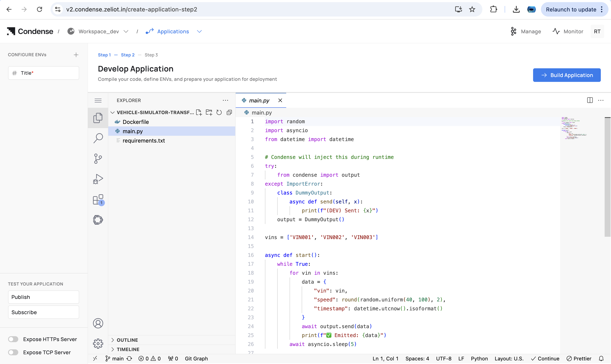Screen dimensions: 611x364
Task: Open the Source Control view icon
Action: pyautogui.click(x=98, y=158)
